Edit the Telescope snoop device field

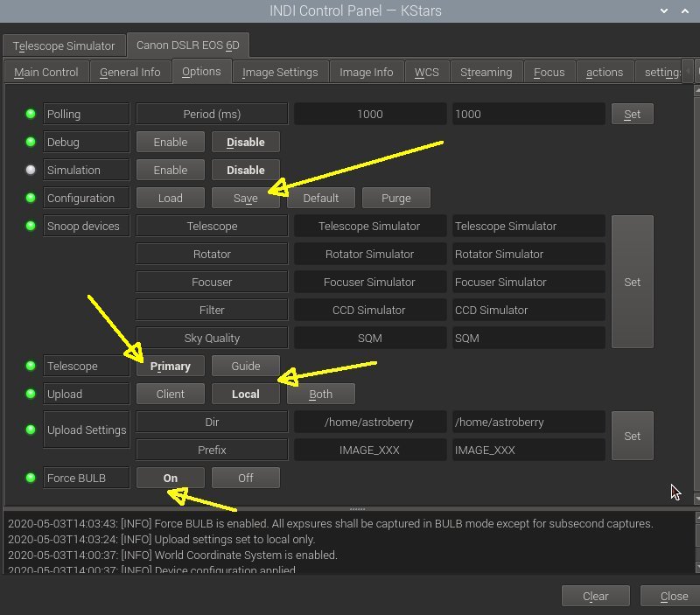coord(528,227)
